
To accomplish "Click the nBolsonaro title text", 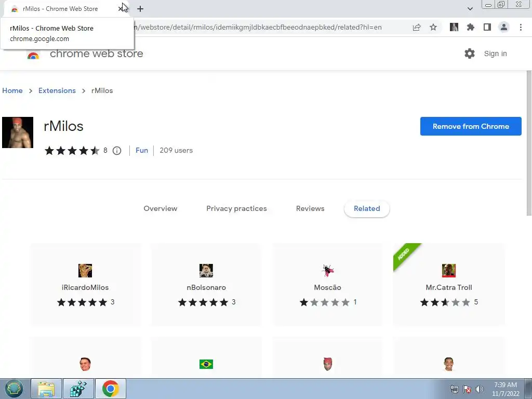I will pos(206,287).
